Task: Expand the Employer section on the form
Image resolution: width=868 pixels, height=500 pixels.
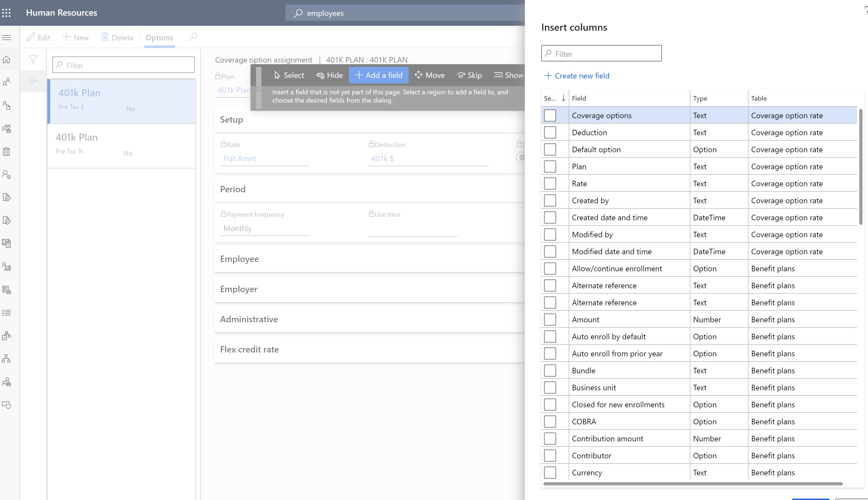Action: (238, 289)
